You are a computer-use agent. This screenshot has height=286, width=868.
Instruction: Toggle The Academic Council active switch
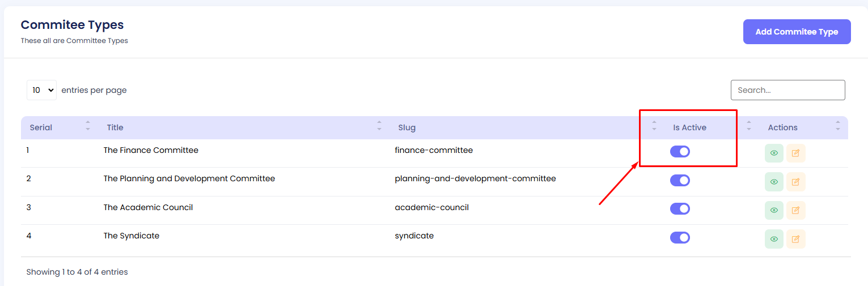tap(680, 209)
